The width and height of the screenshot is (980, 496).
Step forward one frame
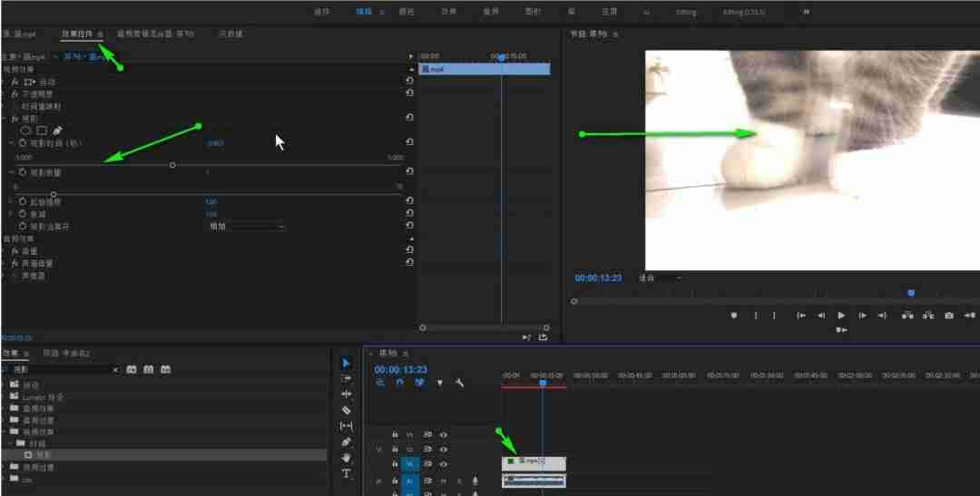coord(863,316)
